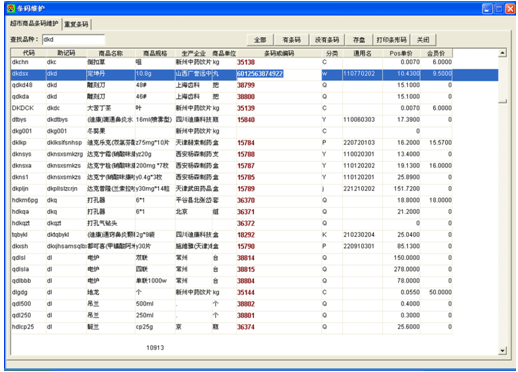
Task: Open the 重复条码 tab
Action: pos(76,24)
